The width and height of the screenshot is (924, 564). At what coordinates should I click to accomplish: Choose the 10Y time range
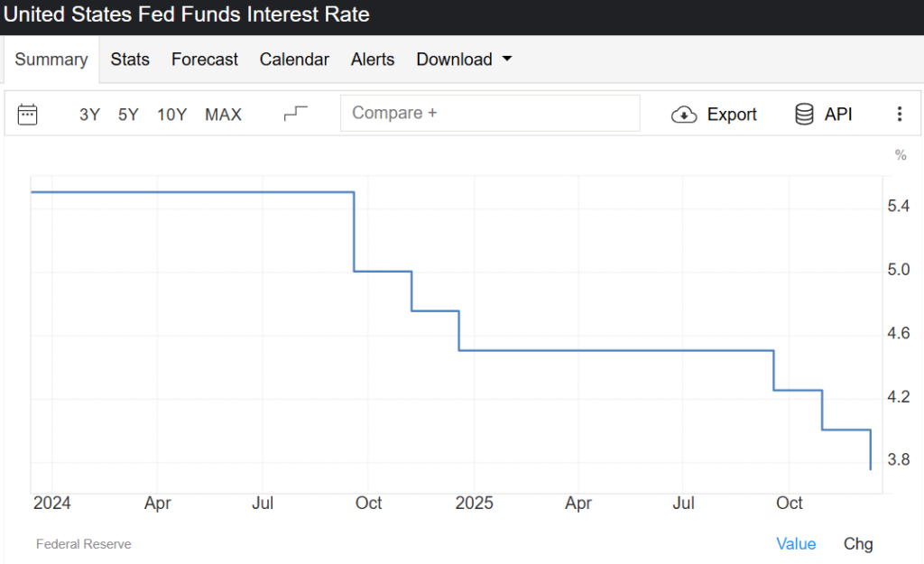pos(171,115)
